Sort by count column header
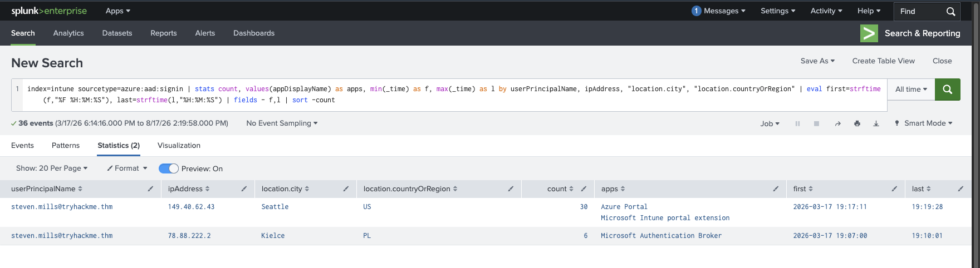Viewport: 980px width, 268px height. (x=560, y=189)
